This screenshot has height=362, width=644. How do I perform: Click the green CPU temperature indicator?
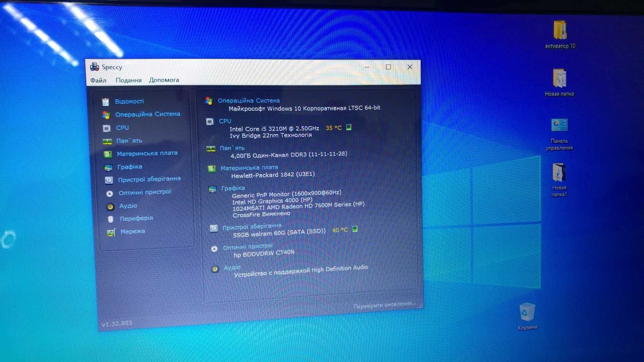pyautogui.click(x=349, y=127)
